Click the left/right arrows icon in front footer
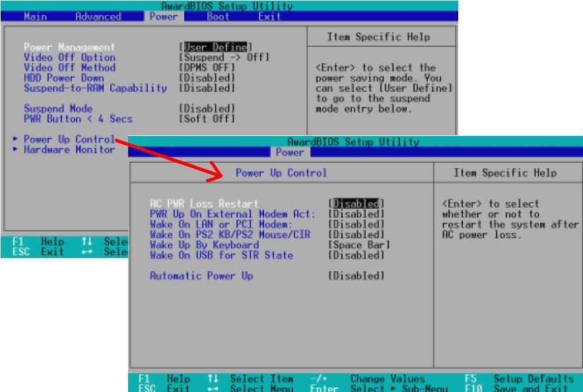583x392 pixels. click(x=213, y=389)
